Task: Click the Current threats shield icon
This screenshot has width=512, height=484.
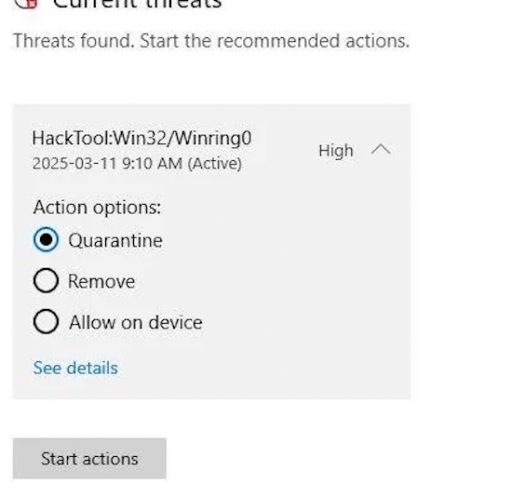Action: click(x=27, y=3)
